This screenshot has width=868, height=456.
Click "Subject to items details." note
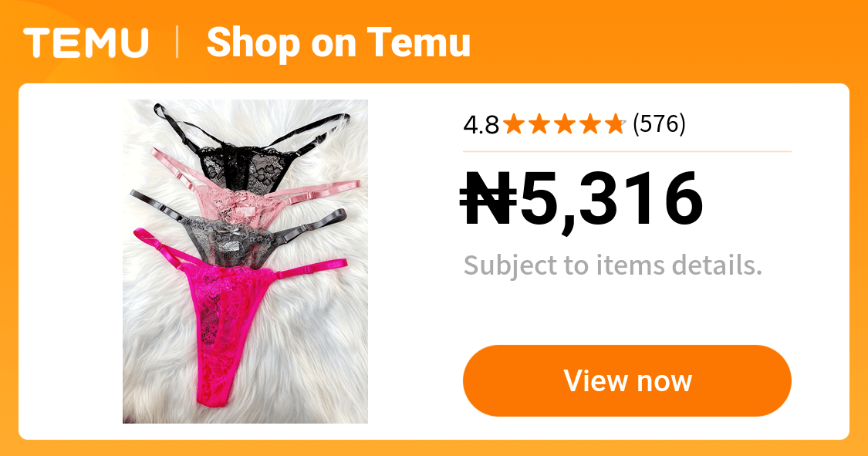[x=613, y=265]
